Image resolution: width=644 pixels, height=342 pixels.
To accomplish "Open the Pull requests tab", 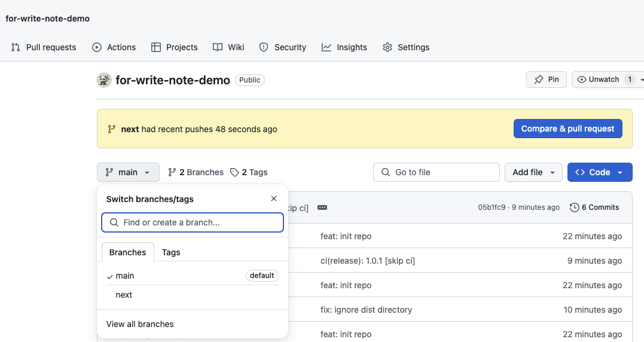I will [x=44, y=47].
